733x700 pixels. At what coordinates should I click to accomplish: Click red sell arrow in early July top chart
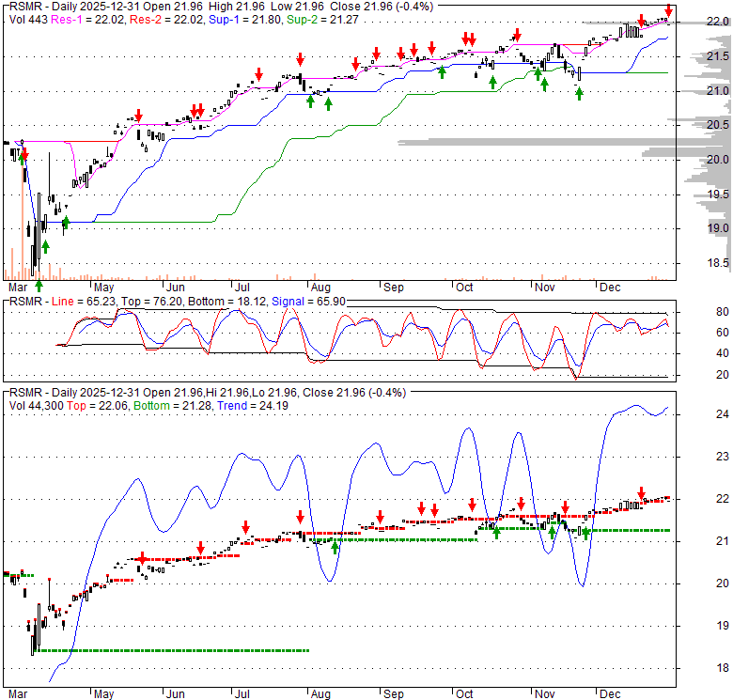[x=258, y=73]
